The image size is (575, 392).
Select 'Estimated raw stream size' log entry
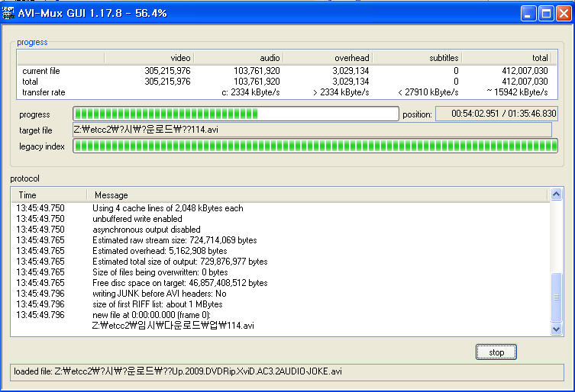coord(175,240)
